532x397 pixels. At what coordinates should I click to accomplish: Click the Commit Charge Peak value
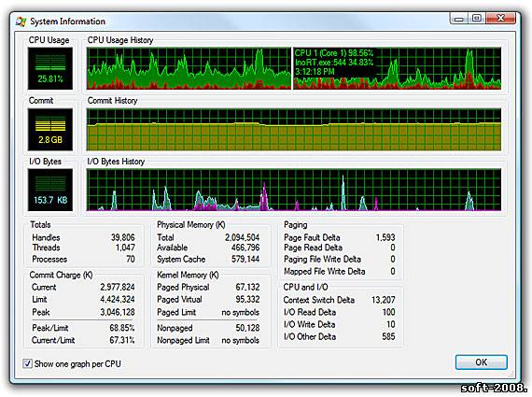tap(118, 312)
